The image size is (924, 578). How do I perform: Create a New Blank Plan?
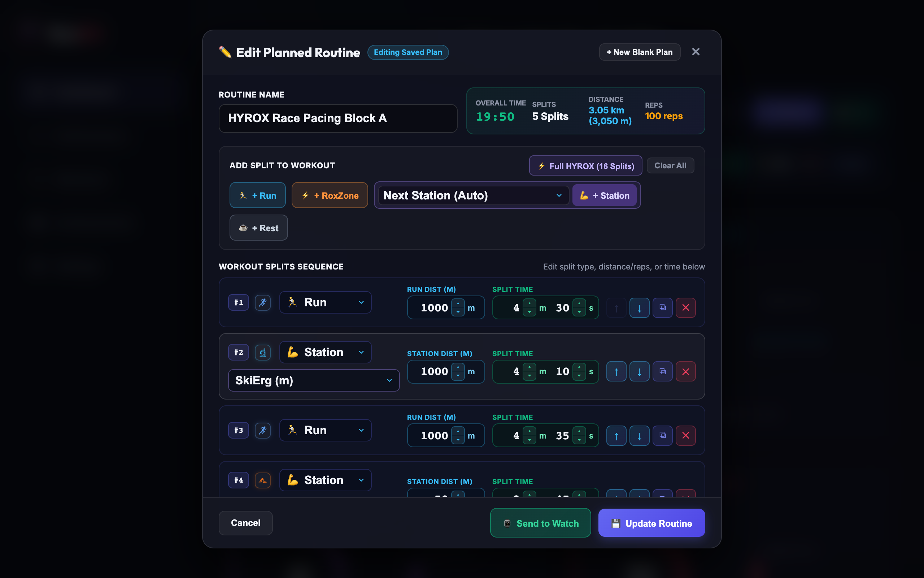pos(640,52)
